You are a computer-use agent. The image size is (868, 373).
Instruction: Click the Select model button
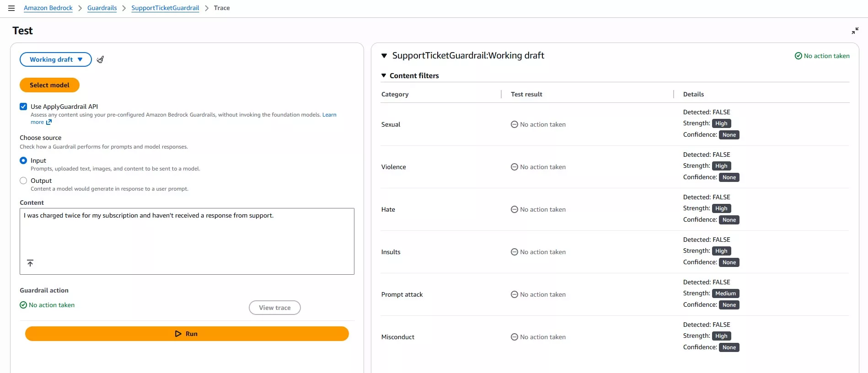click(49, 85)
